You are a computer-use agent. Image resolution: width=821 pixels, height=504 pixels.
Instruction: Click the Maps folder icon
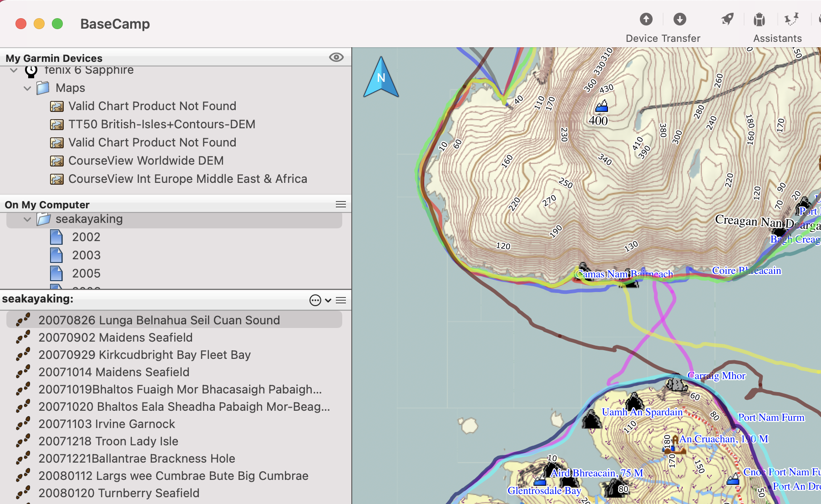[43, 88]
